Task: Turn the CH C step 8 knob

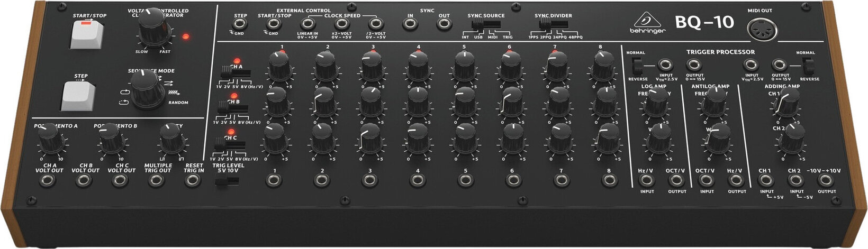Action: (x=608, y=139)
